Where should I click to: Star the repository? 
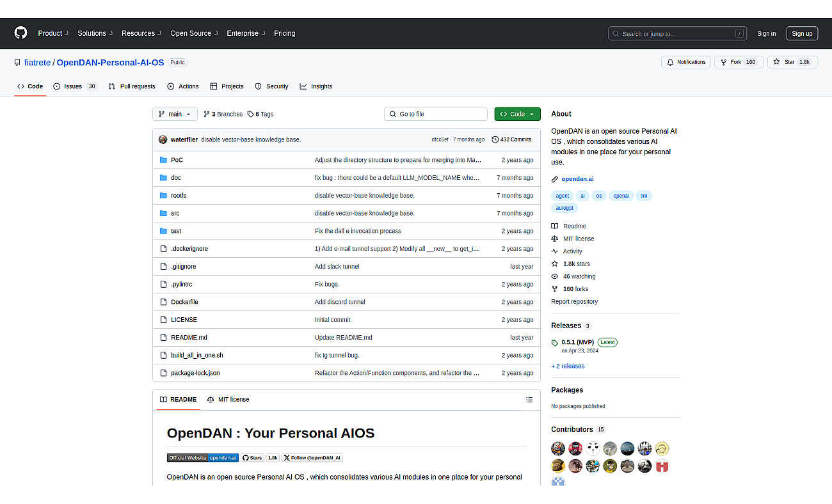click(x=792, y=62)
